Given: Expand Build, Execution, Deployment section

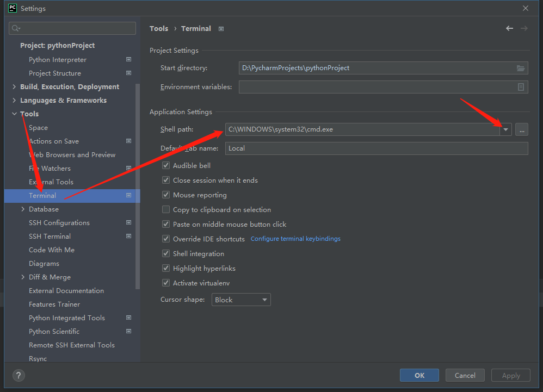Looking at the screenshot, I should (14, 87).
